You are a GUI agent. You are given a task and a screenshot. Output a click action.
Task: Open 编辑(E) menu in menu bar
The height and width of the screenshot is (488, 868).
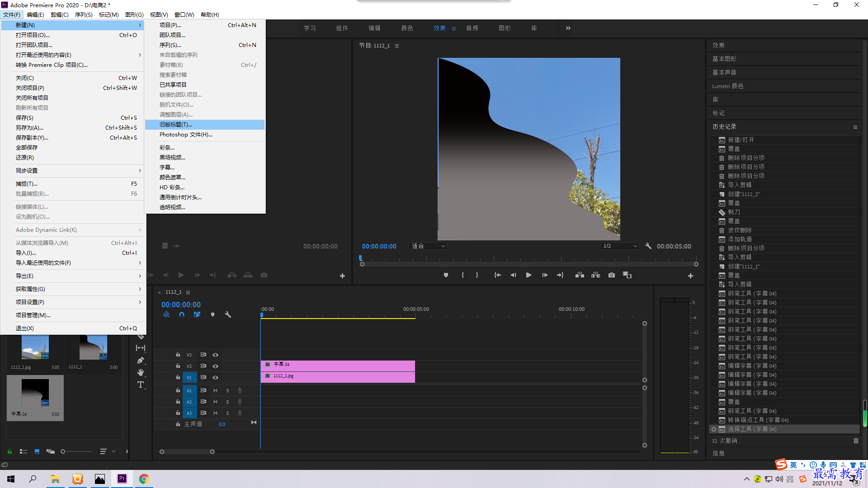35,14
